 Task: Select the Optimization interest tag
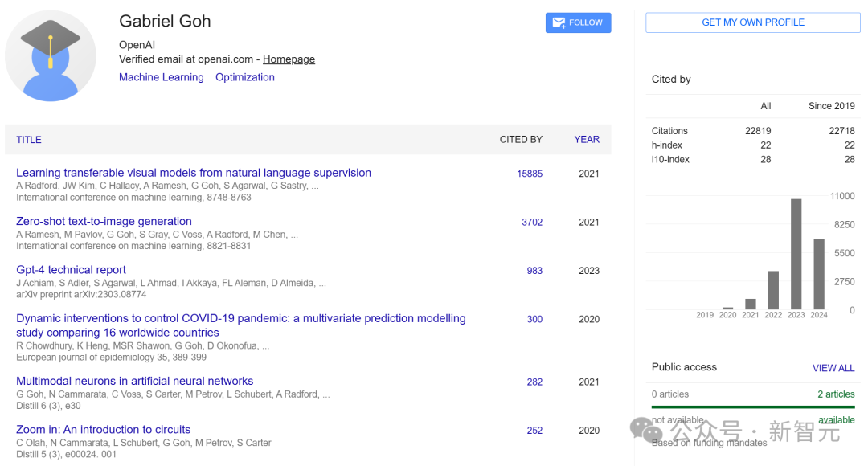244,77
